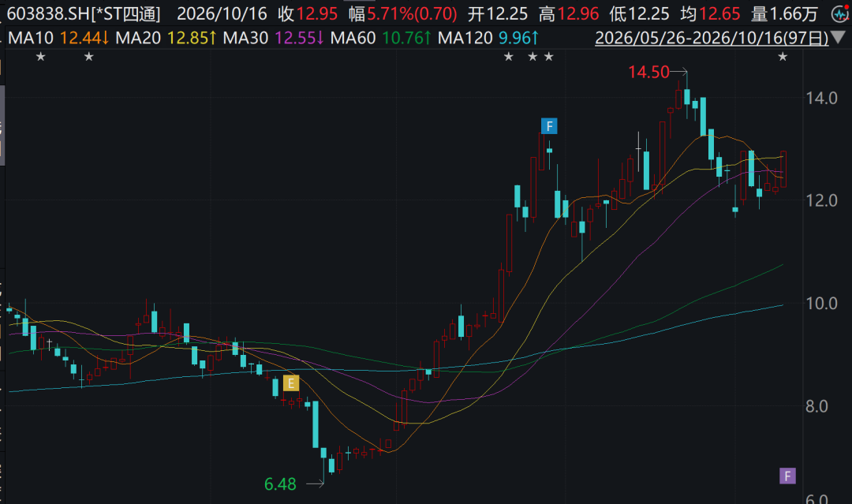852x504 pixels.
Task: Click the quote date 2026/10/16
Action: point(222,14)
